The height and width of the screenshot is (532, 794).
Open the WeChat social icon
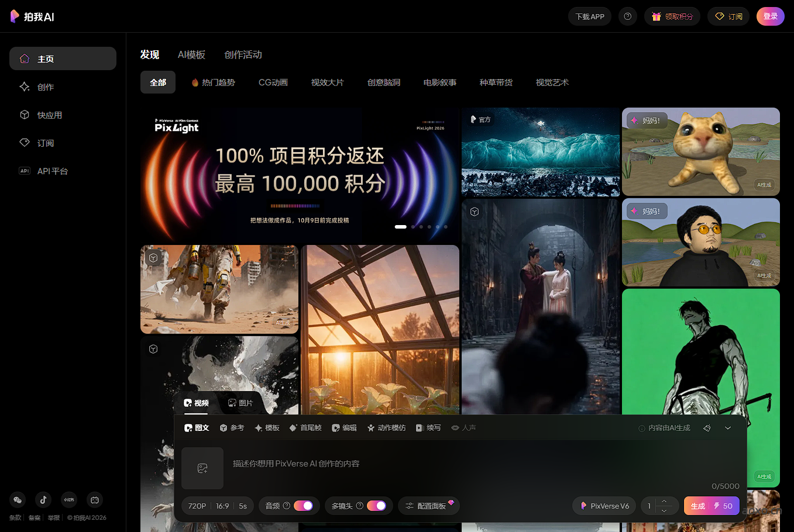tap(18, 500)
